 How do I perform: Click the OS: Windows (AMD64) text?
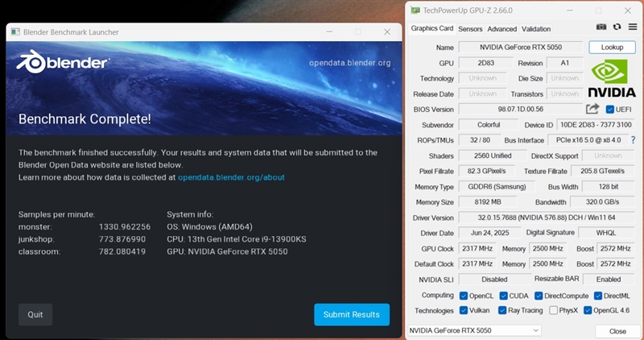(x=209, y=227)
